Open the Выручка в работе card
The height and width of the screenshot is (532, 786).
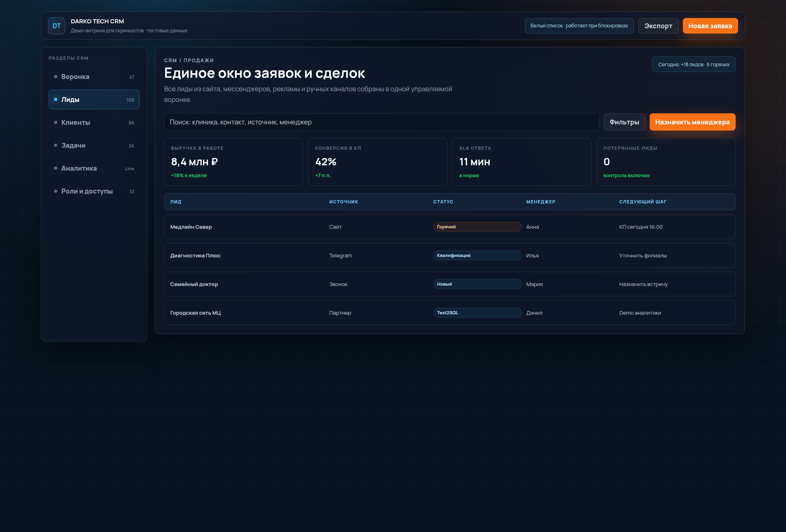[234, 162]
